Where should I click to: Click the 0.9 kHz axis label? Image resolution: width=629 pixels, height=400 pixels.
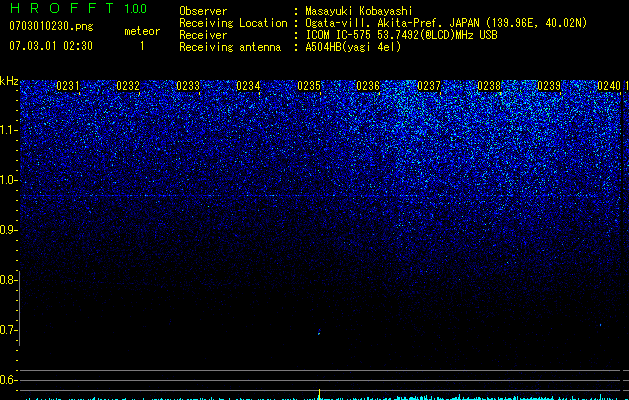pyautogui.click(x=8, y=230)
